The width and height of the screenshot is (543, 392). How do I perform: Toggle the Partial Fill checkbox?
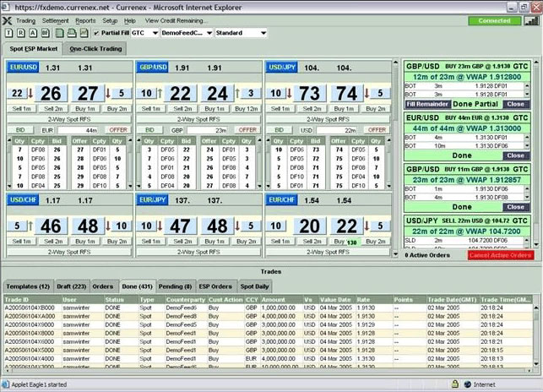pyautogui.click(x=96, y=33)
